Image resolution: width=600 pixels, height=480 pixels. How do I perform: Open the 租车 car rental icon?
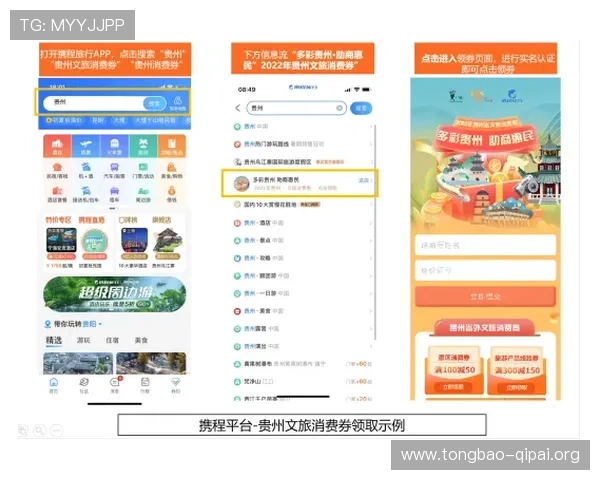[x=114, y=194]
